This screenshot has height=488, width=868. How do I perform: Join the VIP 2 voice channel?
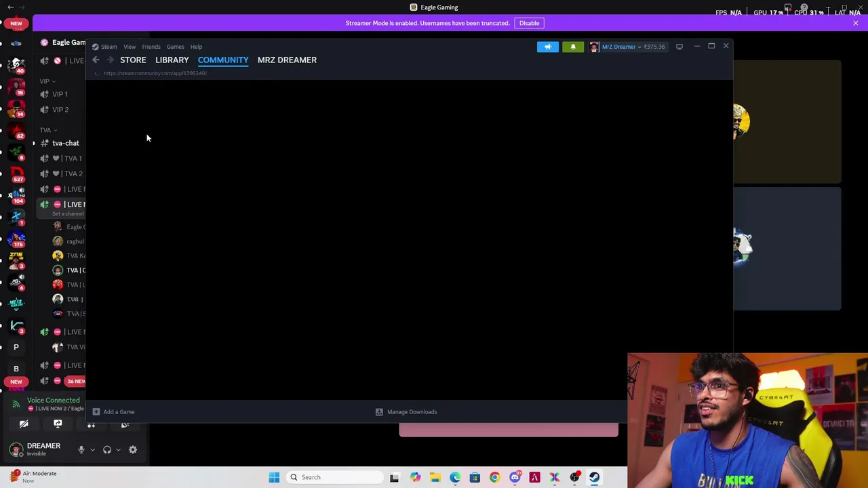pos(62,110)
